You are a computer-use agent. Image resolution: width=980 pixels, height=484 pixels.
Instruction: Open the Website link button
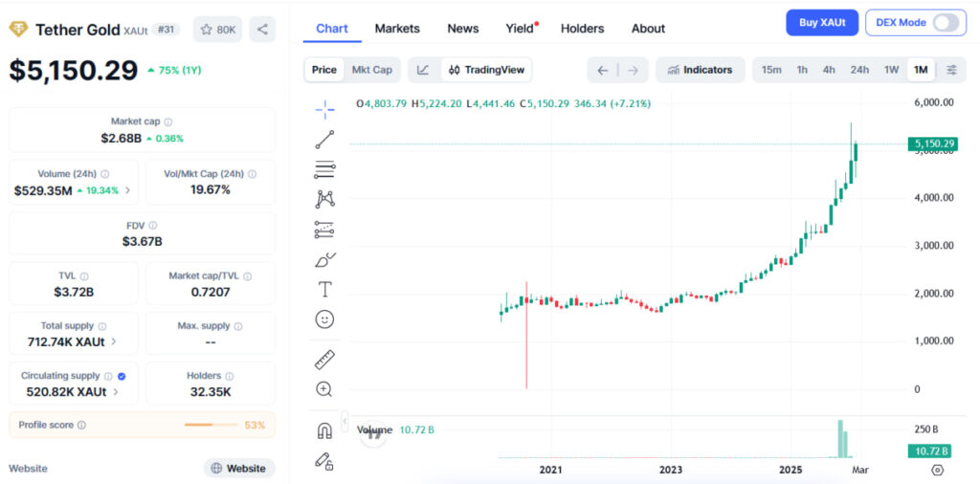239,469
